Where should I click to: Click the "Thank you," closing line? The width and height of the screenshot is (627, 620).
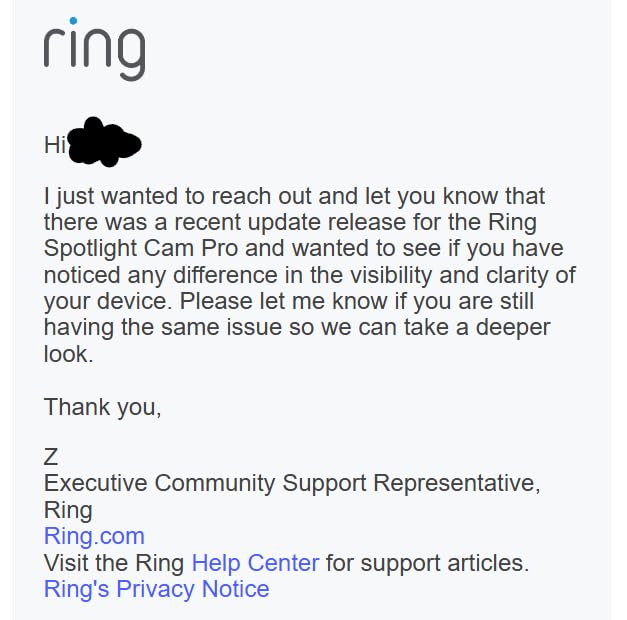(102, 407)
